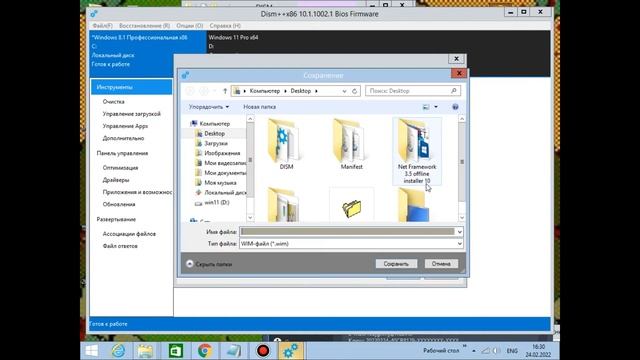Click the red record button app on taskbar
Image resolution: width=640 pixels, height=360 pixels.
[x=263, y=351]
